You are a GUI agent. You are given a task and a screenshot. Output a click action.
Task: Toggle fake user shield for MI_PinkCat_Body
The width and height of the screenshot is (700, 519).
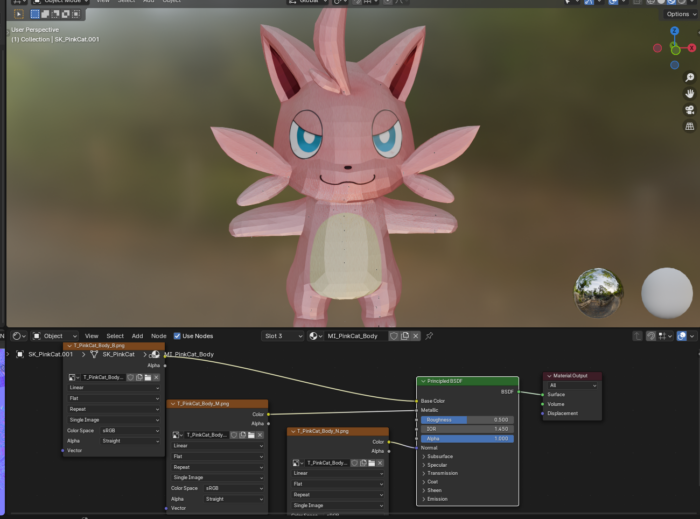394,336
